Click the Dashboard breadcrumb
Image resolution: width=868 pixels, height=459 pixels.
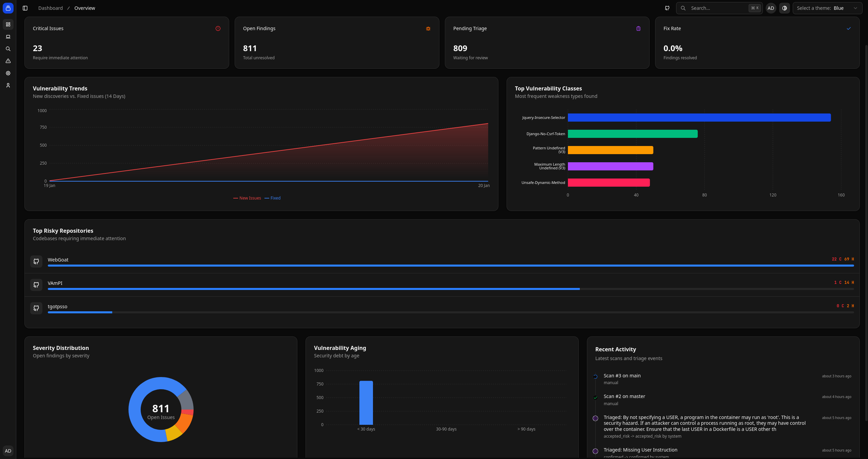pos(51,8)
